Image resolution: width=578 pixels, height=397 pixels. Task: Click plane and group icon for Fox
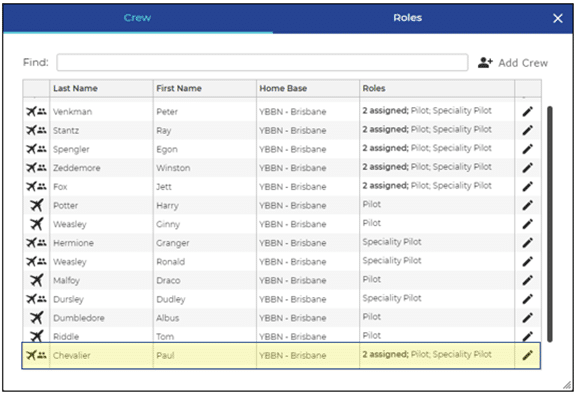[36, 186]
